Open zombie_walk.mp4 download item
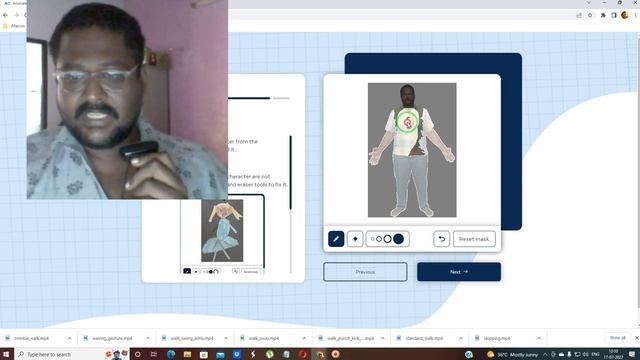Viewport: 640px width, 360px height. (31, 338)
